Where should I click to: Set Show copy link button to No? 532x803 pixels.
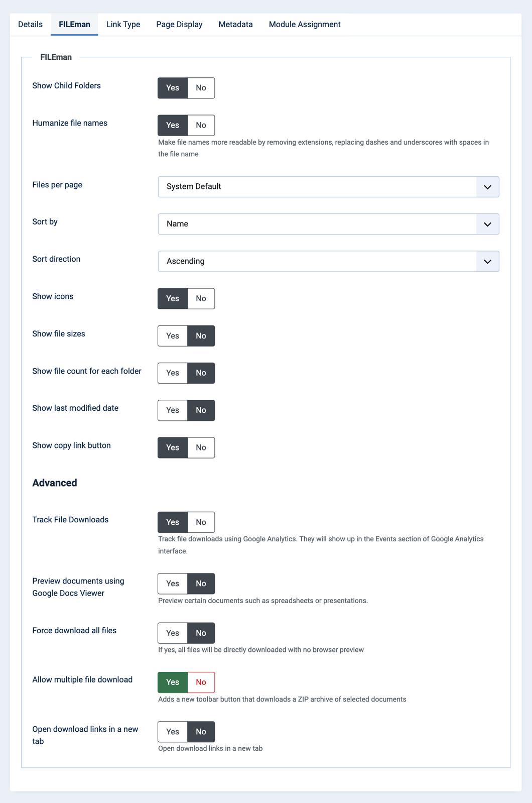201,447
